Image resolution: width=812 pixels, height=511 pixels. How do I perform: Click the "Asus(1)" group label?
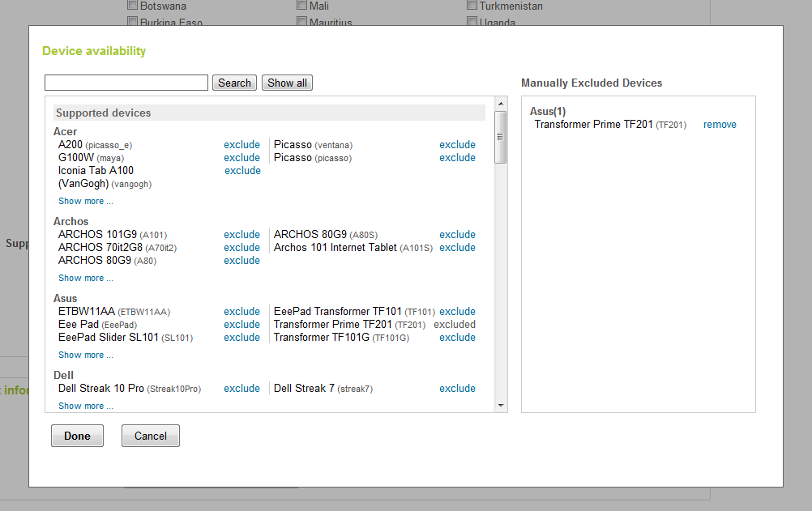(x=548, y=111)
